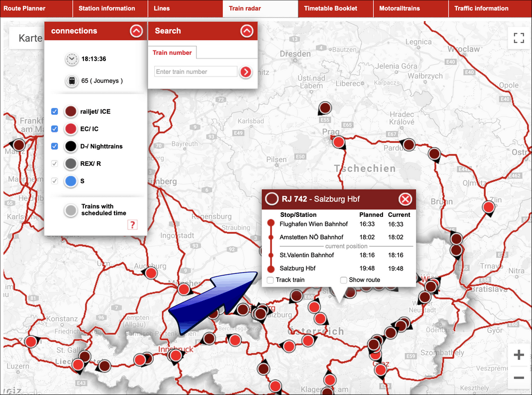This screenshot has width=532, height=395.
Task: Click the St.Valentin Bahnhof stop
Action: (307, 255)
